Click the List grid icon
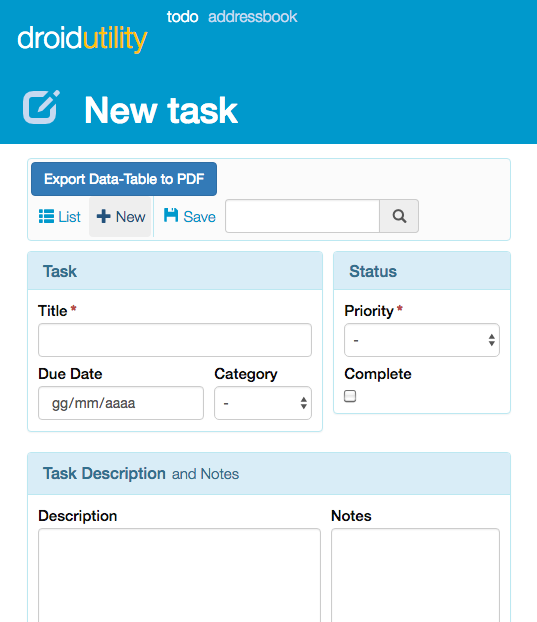This screenshot has height=622, width=537. tap(46, 217)
